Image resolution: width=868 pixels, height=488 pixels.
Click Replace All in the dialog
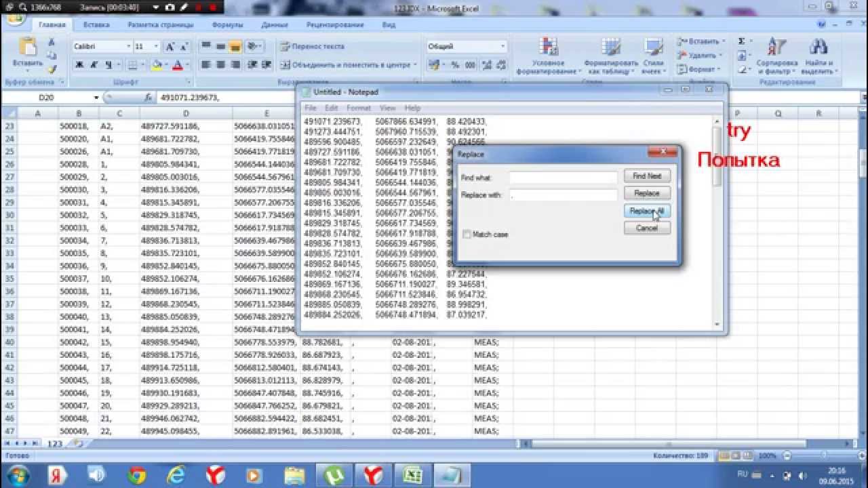(x=647, y=211)
